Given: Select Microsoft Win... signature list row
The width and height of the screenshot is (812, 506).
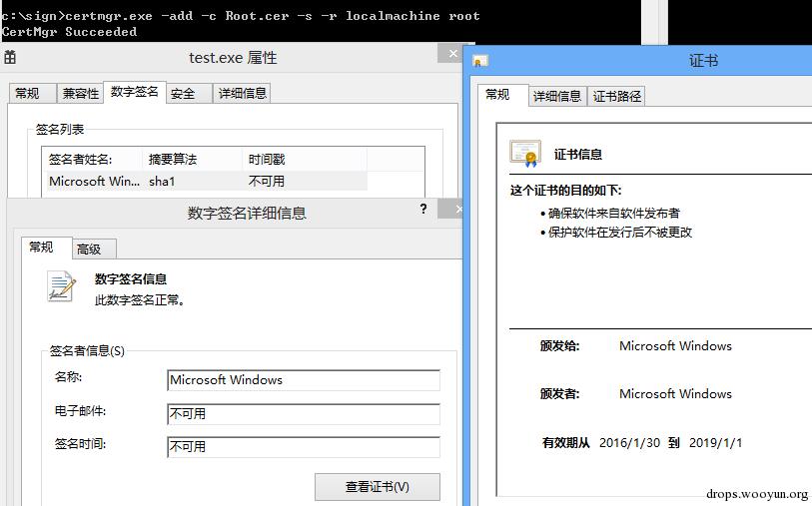Looking at the screenshot, I should (x=207, y=182).
